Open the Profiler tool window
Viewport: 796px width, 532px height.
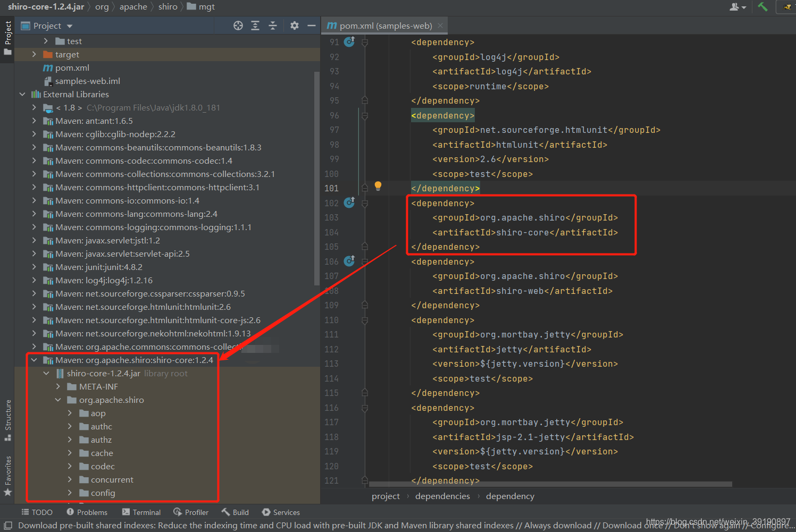pyautogui.click(x=191, y=512)
